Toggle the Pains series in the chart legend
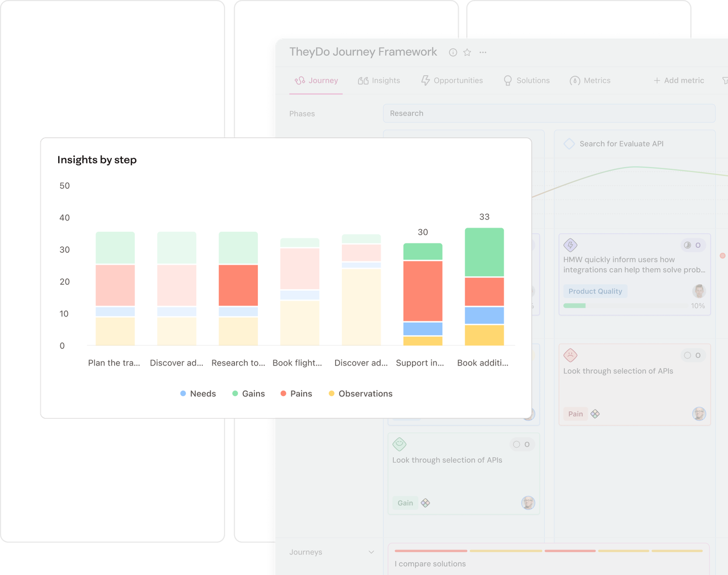The width and height of the screenshot is (728, 575). pyautogui.click(x=296, y=393)
